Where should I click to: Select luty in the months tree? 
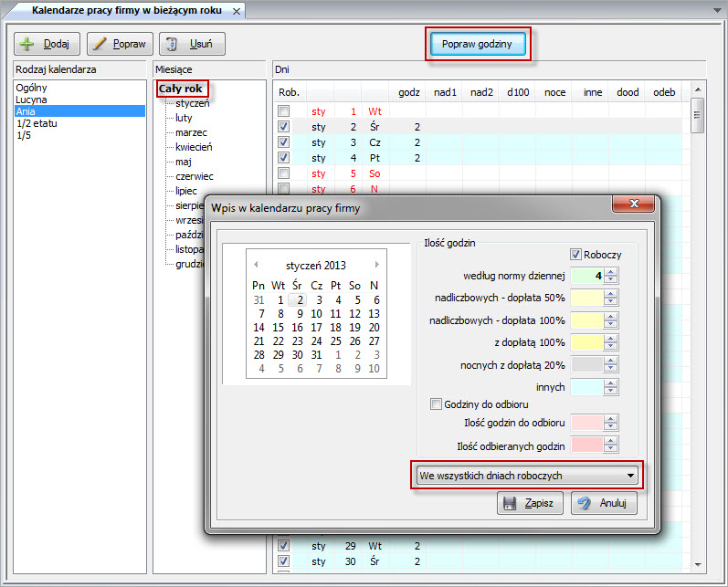click(184, 118)
